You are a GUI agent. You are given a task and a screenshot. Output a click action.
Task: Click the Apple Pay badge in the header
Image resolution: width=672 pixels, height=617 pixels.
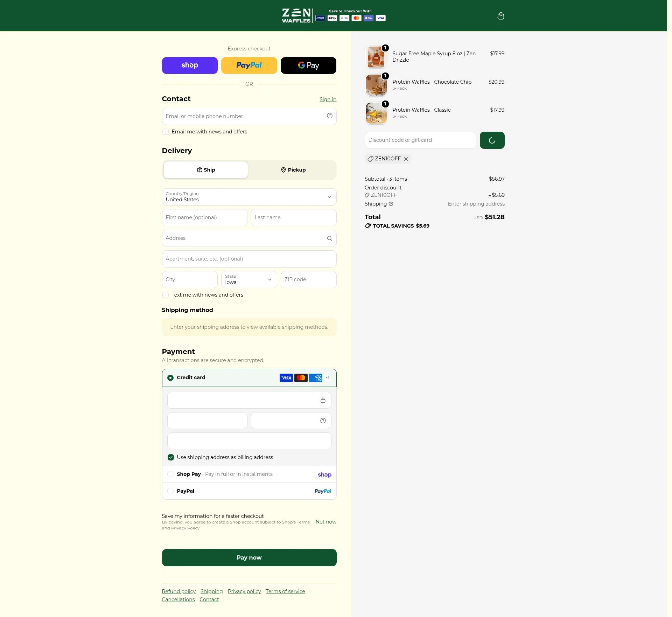(332, 18)
